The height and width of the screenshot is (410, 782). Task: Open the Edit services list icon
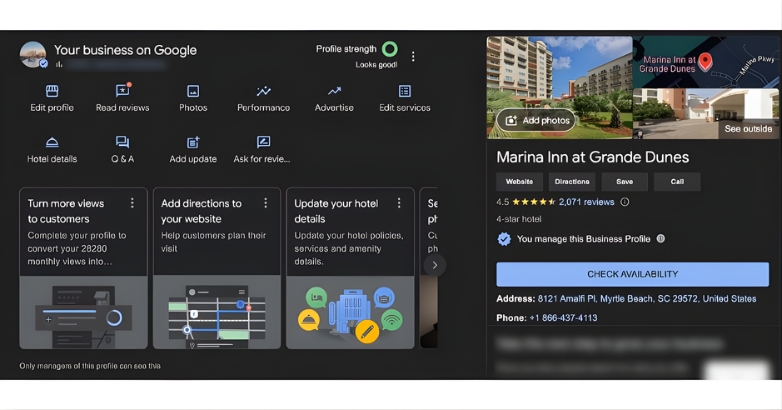[404, 91]
